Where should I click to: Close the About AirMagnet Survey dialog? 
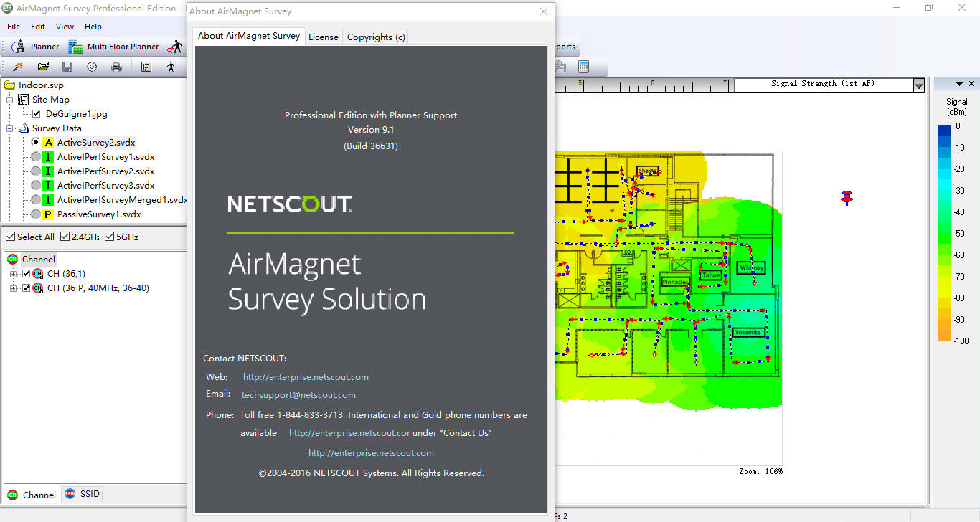(544, 11)
